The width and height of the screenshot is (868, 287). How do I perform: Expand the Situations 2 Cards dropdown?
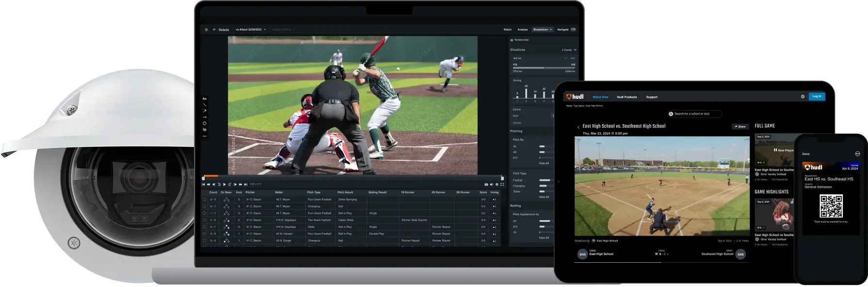[x=569, y=50]
